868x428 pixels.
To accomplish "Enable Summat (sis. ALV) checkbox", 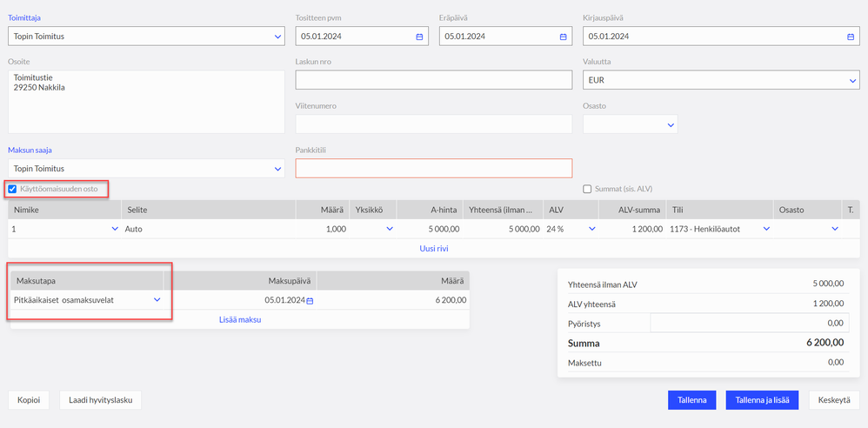I will pyautogui.click(x=587, y=189).
